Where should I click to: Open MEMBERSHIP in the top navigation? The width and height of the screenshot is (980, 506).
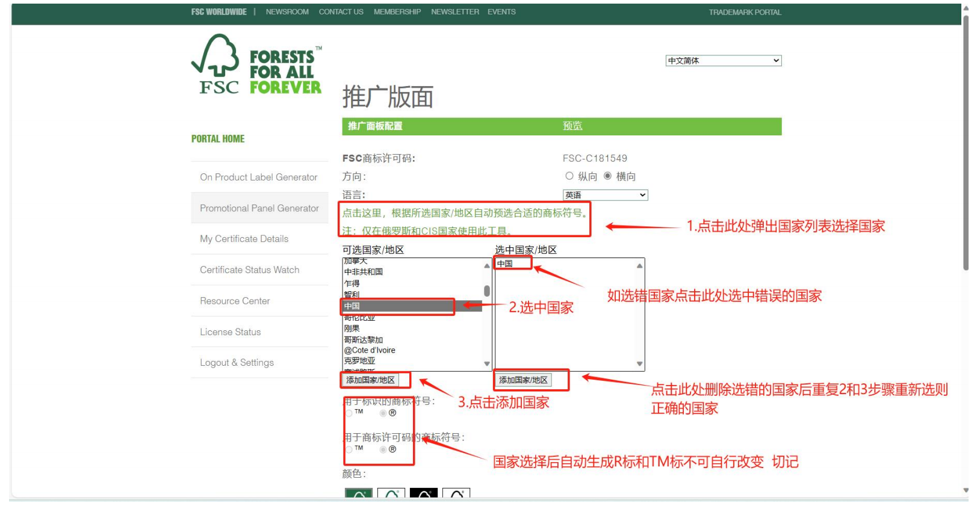click(x=397, y=12)
